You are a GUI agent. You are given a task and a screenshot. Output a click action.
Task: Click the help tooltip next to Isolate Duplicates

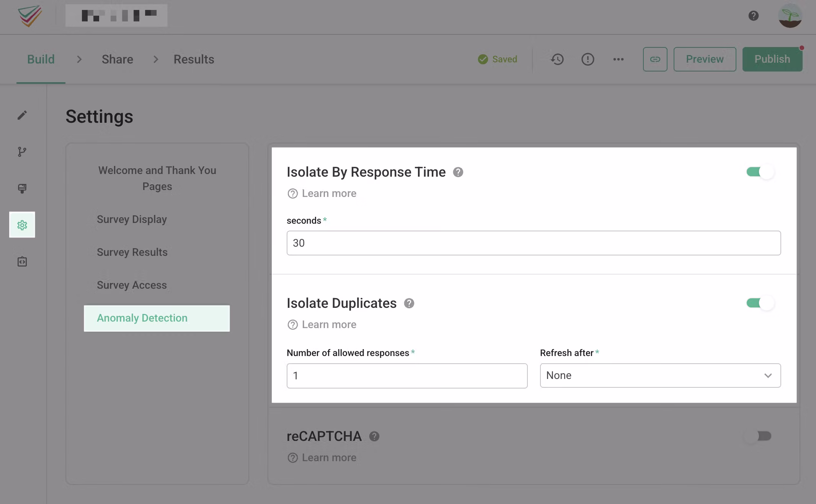pyautogui.click(x=409, y=303)
